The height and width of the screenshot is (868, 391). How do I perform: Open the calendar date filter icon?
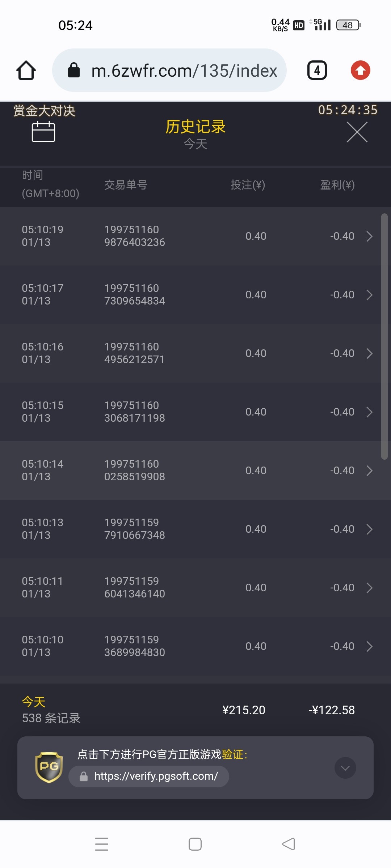click(43, 132)
